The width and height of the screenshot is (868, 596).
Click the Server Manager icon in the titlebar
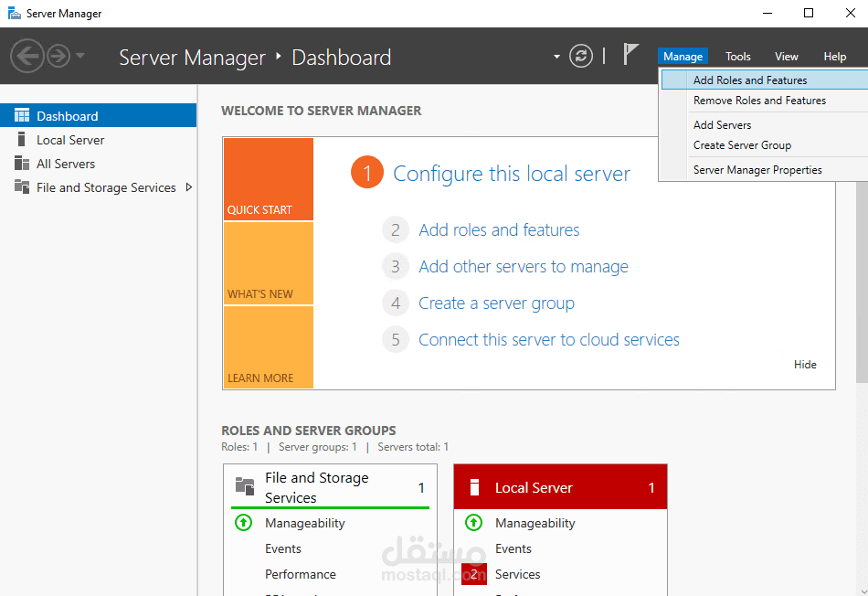click(12, 13)
